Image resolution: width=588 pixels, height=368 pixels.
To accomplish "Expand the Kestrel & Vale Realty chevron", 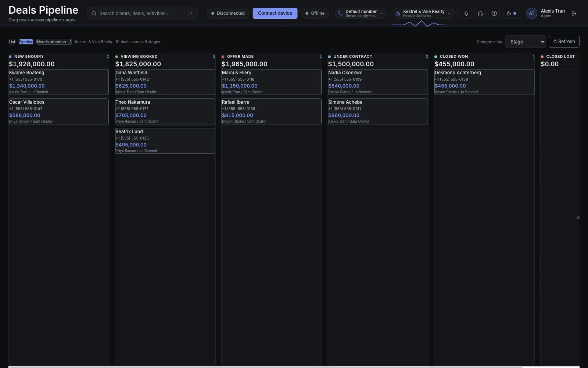I will [449, 13].
